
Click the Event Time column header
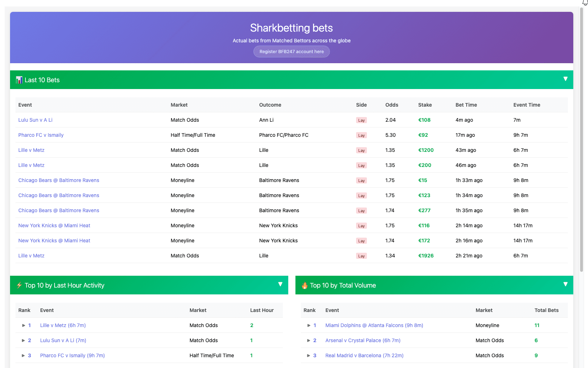pos(527,105)
